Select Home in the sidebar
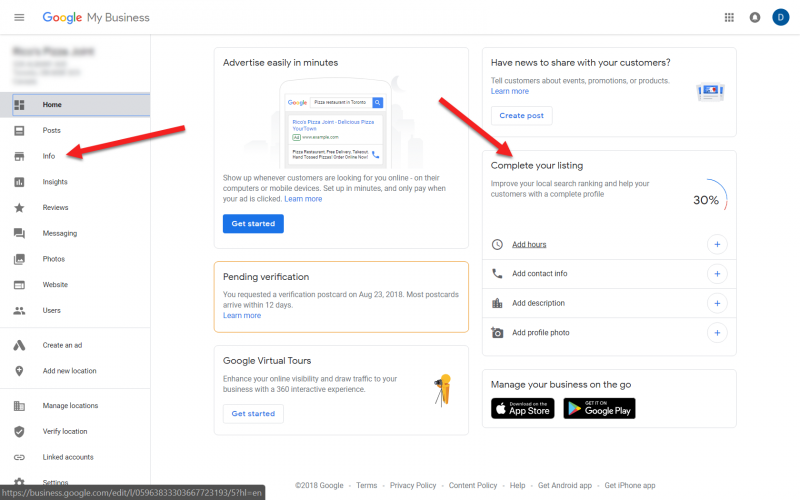This screenshot has height=500, width=800. [75, 105]
